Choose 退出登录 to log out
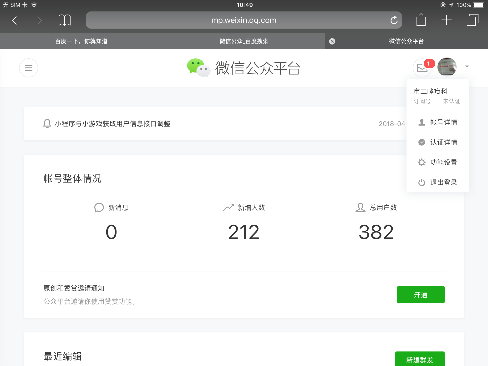 (437, 182)
